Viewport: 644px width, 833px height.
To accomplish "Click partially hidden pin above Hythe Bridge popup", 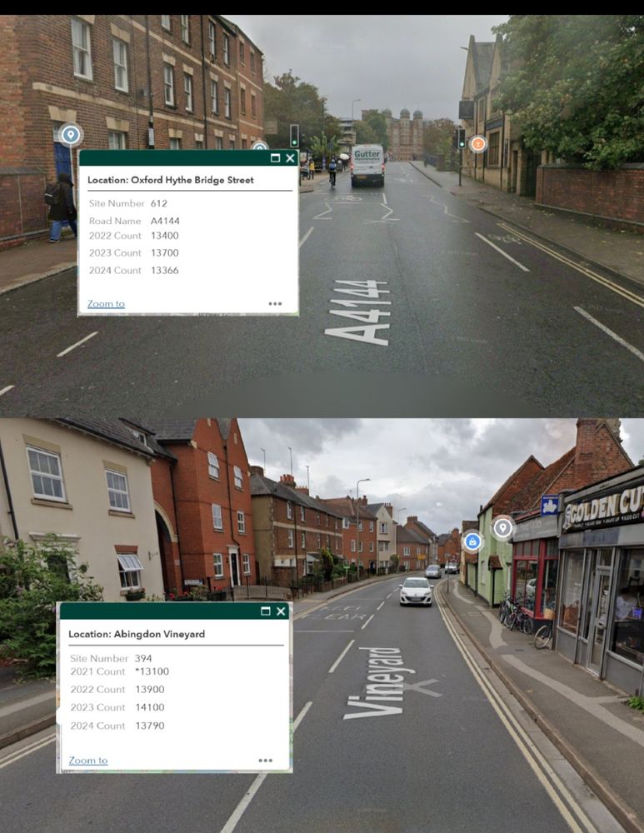I will tap(259, 146).
